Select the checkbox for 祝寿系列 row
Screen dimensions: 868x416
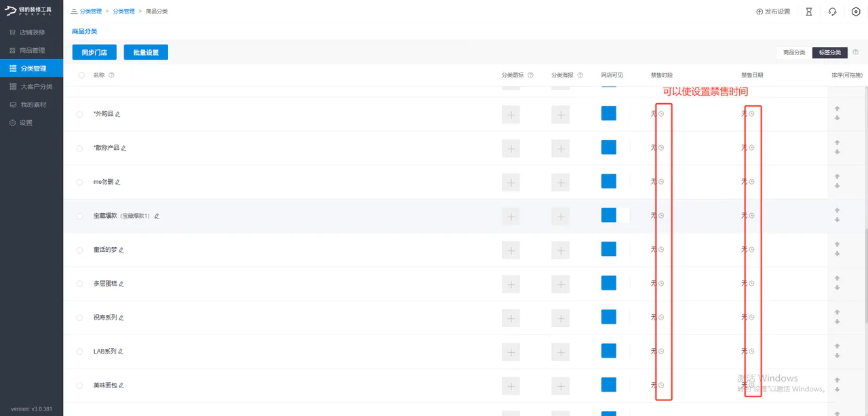(80, 318)
